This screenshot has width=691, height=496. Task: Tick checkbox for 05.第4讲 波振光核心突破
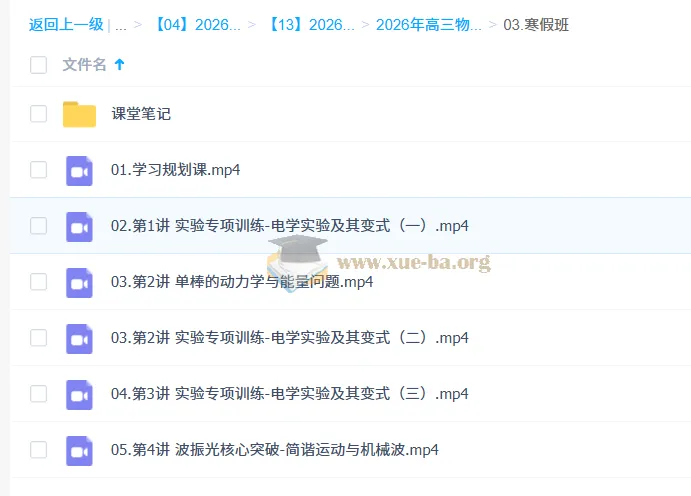click(x=39, y=450)
